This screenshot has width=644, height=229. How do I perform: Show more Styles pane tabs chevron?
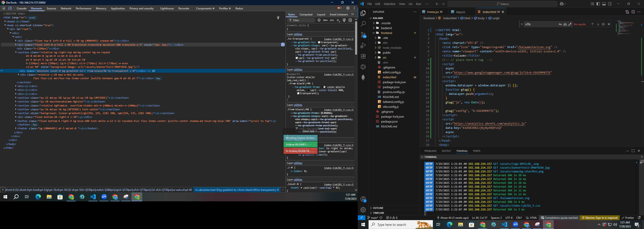[353, 14]
